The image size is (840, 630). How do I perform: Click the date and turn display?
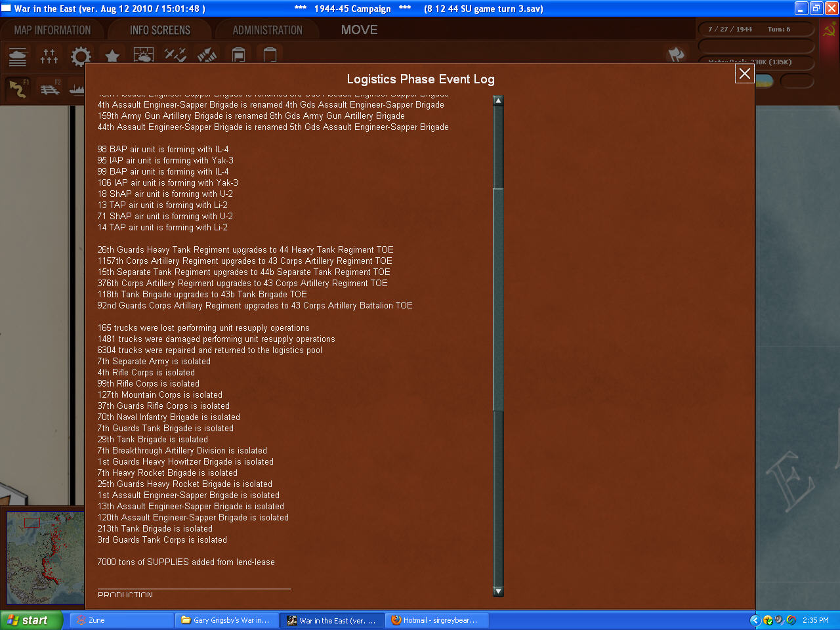756,30
